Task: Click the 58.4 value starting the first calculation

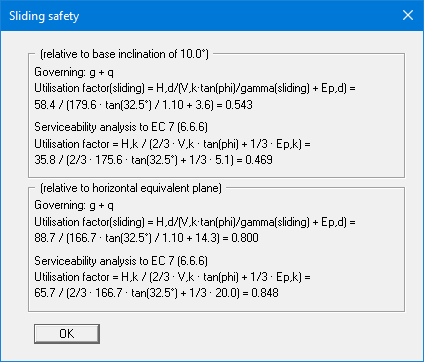Action: pyautogui.click(x=45, y=105)
